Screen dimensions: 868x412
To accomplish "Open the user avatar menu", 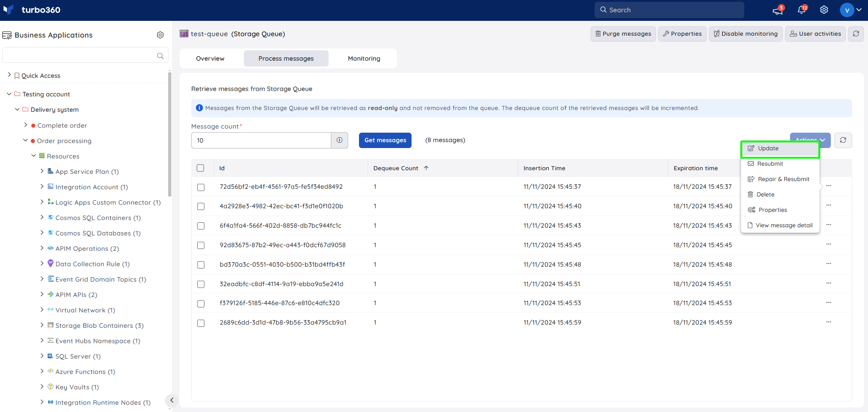I will (851, 10).
